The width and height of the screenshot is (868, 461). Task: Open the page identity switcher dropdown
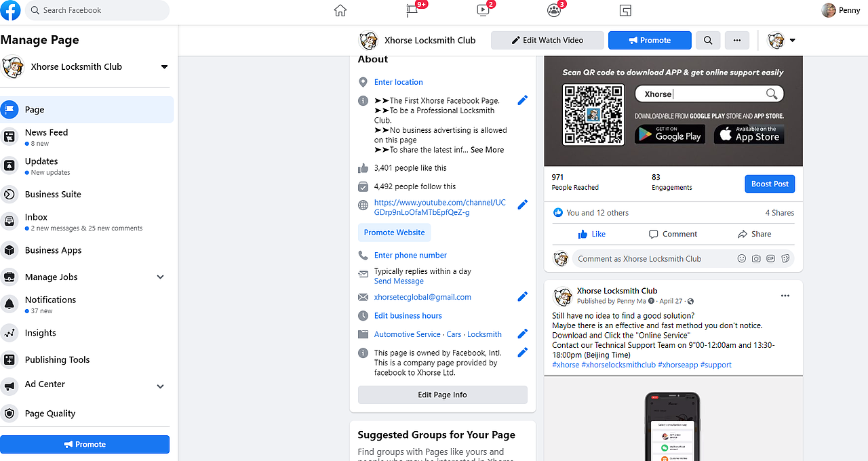pos(782,40)
